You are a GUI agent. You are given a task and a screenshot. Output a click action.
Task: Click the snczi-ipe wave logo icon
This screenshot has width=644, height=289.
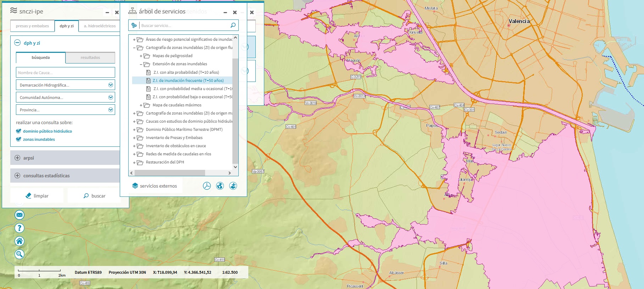click(13, 11)
